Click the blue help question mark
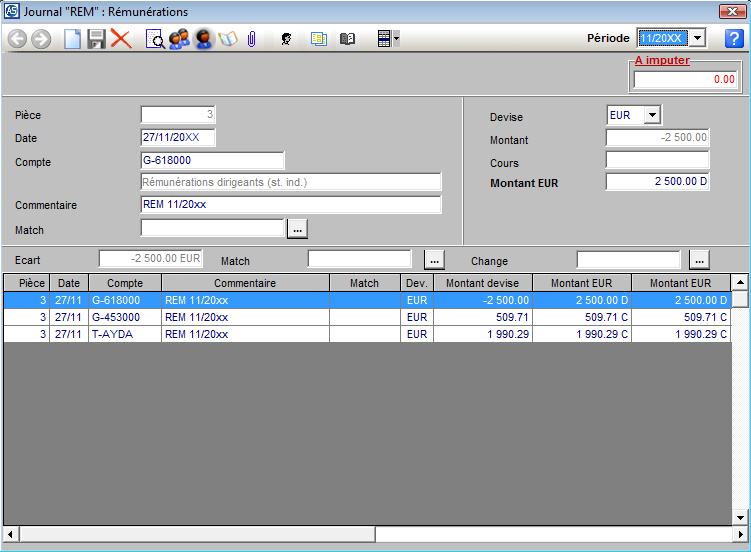This screenshot has height=552, width=751. pos(735,38)
